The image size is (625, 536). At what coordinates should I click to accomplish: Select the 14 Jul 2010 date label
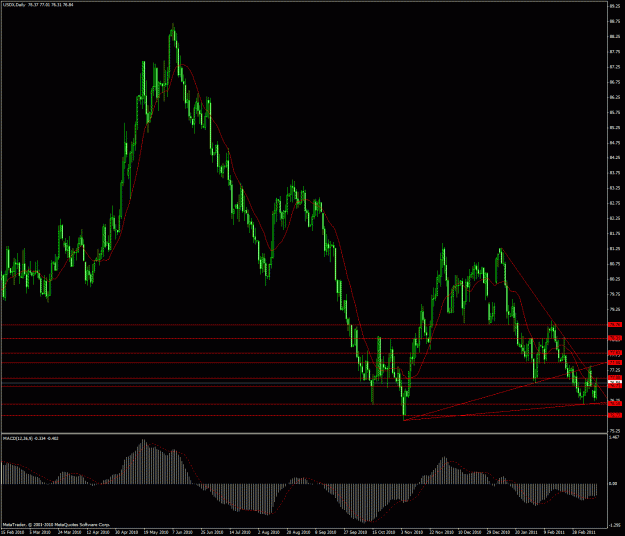(240, 532)
